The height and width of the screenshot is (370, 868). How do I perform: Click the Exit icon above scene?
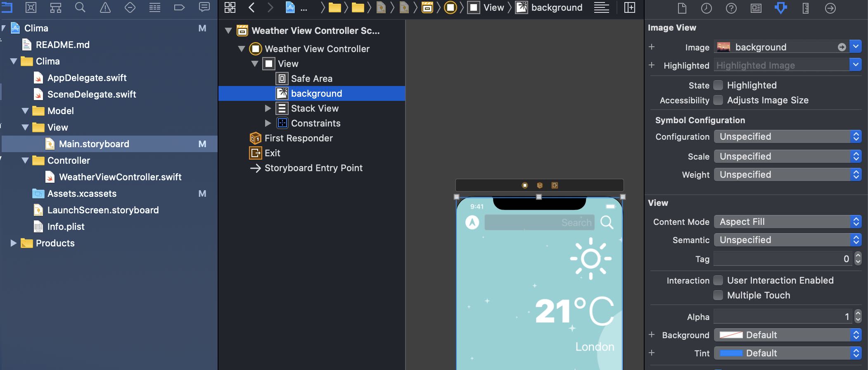555,185
